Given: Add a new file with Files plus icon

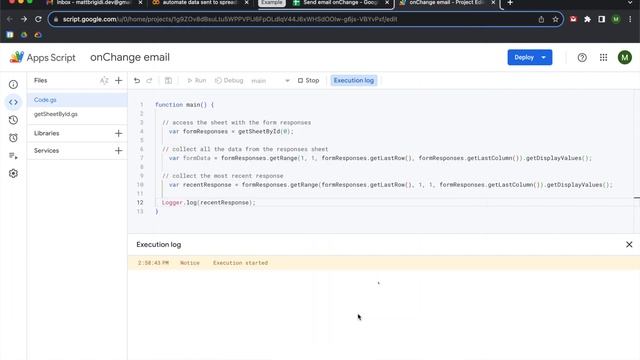Looking at the screenshot, I should (118, 80).
